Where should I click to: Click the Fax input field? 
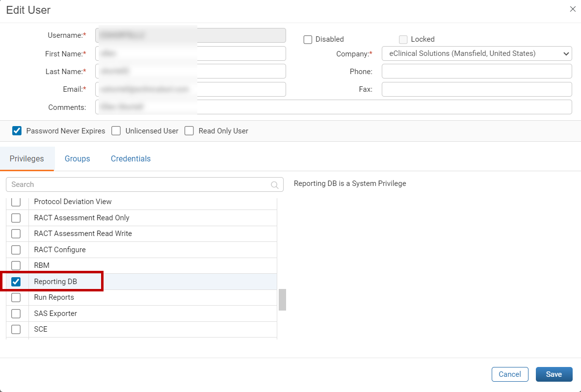tap(477, 89)
